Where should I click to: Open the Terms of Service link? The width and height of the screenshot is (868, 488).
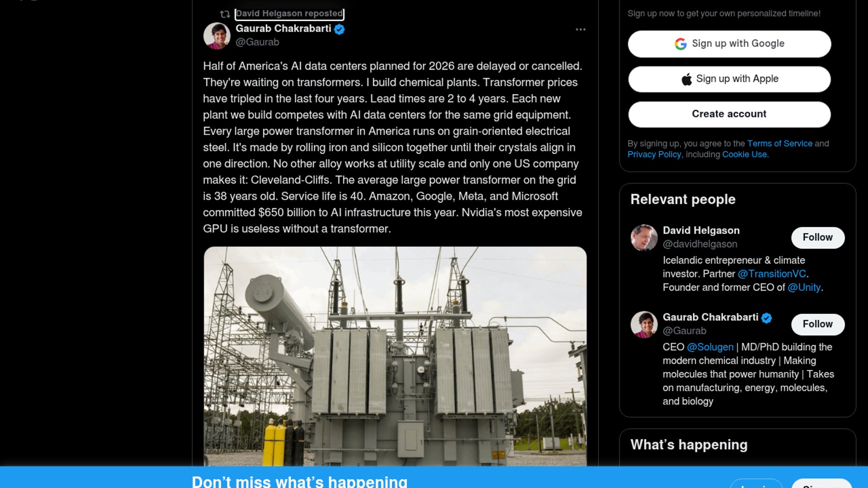[x=779, y=144]
